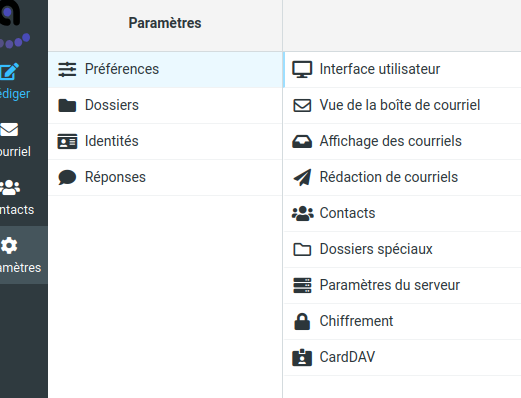
Task: Click the Identités ID card icon
Action: click(x=67, y=141)
